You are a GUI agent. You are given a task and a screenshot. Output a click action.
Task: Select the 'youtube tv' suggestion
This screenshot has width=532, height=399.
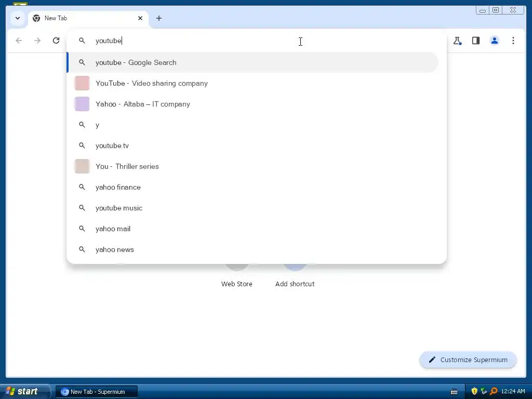tap(253, 145)
